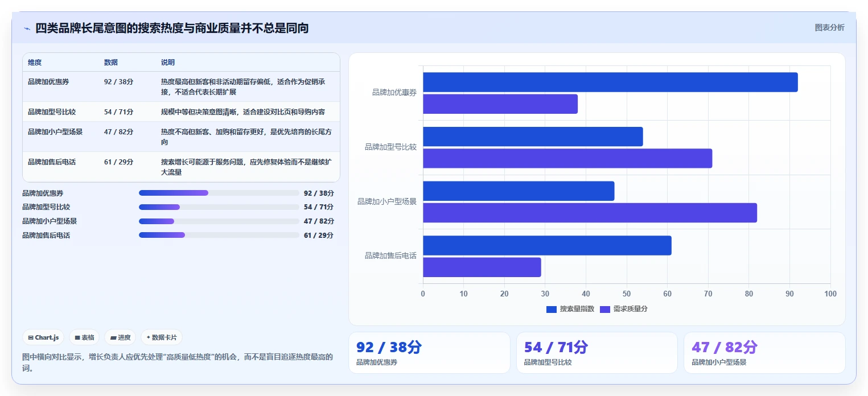This screenshot has height=396, width=868.
Task: Select the 数据卡片 tag chip
Action: 162,337
